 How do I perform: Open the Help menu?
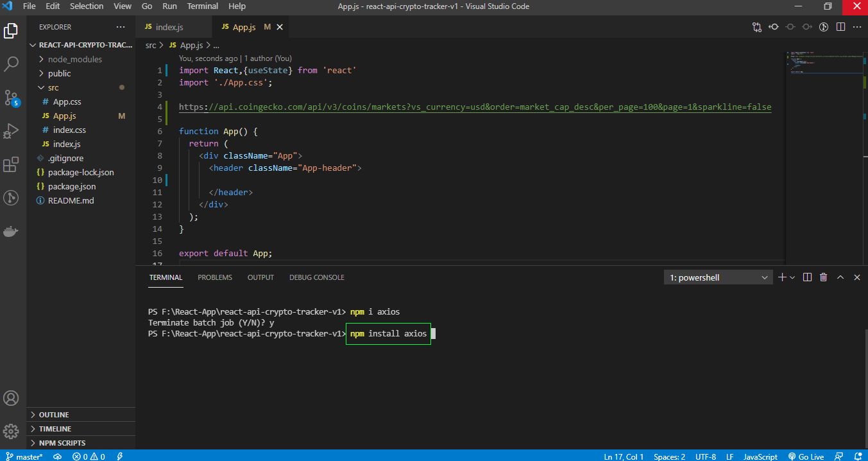(x=237, y=6)
